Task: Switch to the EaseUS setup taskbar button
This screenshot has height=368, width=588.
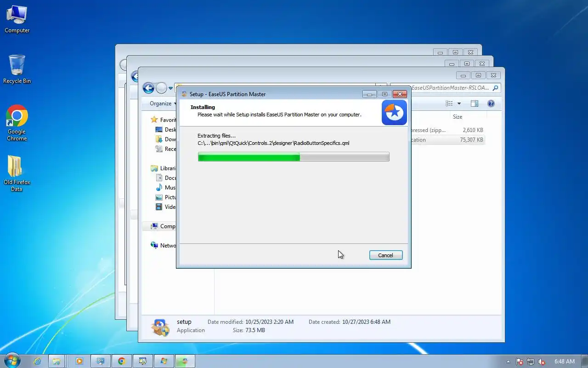Action: click(x=185, y=361)
